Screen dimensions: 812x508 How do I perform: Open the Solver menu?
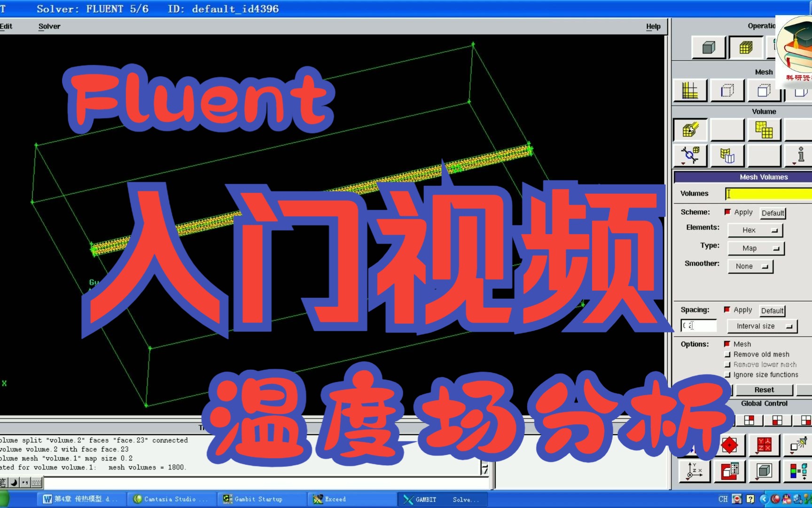click(49, 26)
